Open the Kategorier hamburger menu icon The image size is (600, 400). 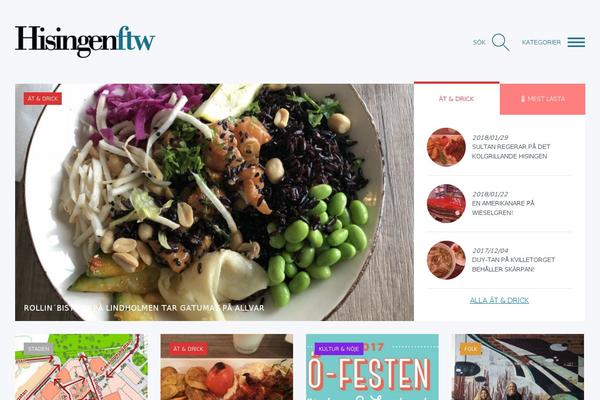pyautogui.click(x=576, y=42)
